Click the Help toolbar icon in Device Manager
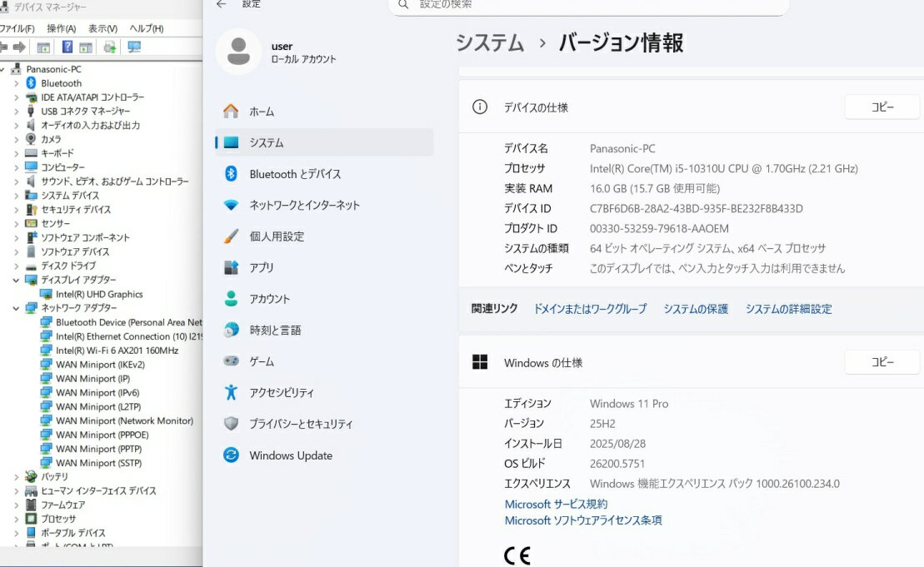Image resolution: width=924 pixels, height=567 pixels. pos(67,47)
